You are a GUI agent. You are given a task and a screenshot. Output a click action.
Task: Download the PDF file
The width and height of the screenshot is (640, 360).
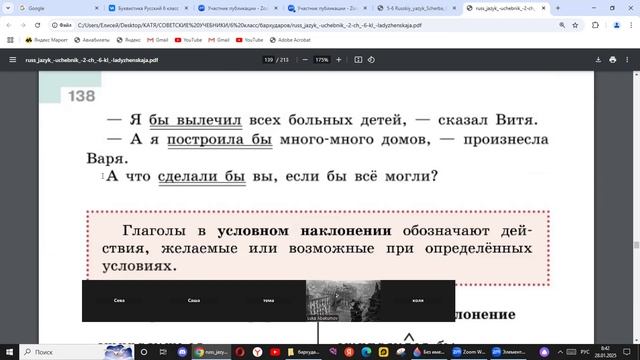tap(598, 60)
